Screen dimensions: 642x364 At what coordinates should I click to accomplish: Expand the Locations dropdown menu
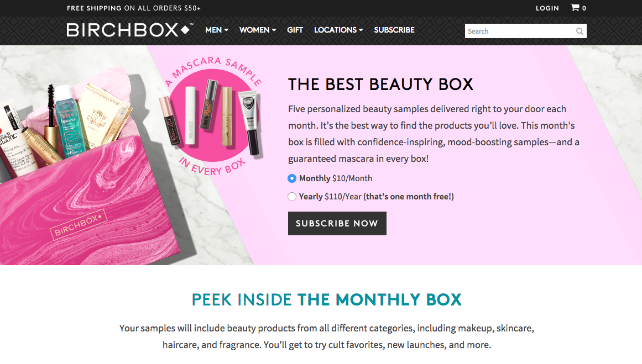pyautogui.click(x=338, y=30)
